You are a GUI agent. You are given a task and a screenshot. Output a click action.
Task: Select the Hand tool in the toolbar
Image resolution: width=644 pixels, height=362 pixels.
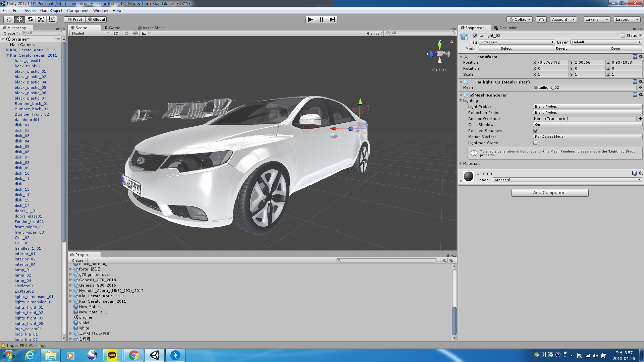(x=9, y=19)
